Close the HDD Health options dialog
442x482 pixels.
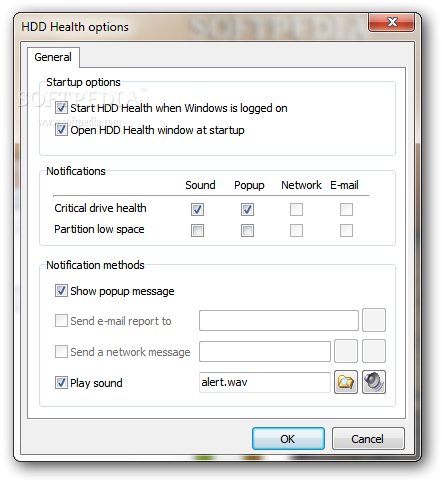(392, 22)
